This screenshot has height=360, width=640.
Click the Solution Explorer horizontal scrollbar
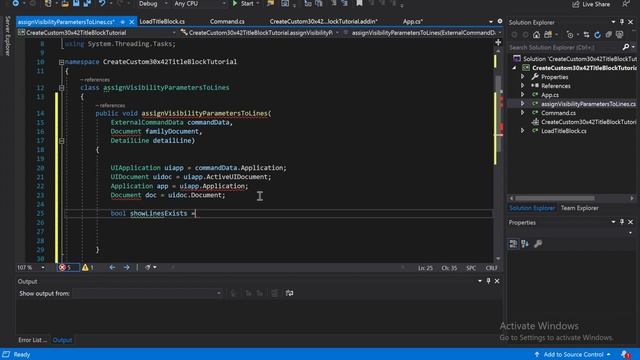[x=554, y=198]
